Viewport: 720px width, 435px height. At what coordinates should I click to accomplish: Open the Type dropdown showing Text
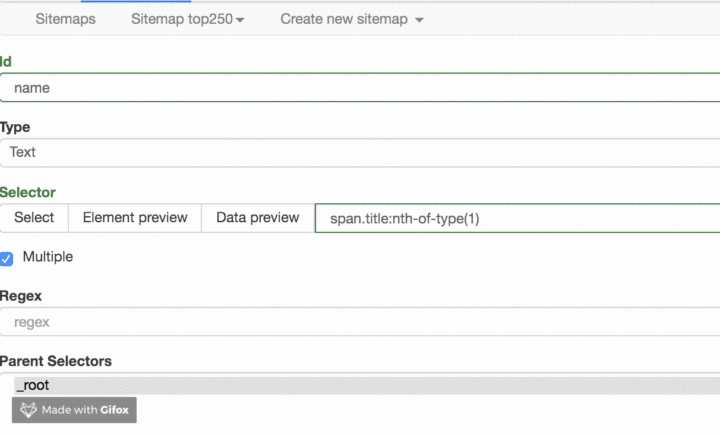coord(360,152)
